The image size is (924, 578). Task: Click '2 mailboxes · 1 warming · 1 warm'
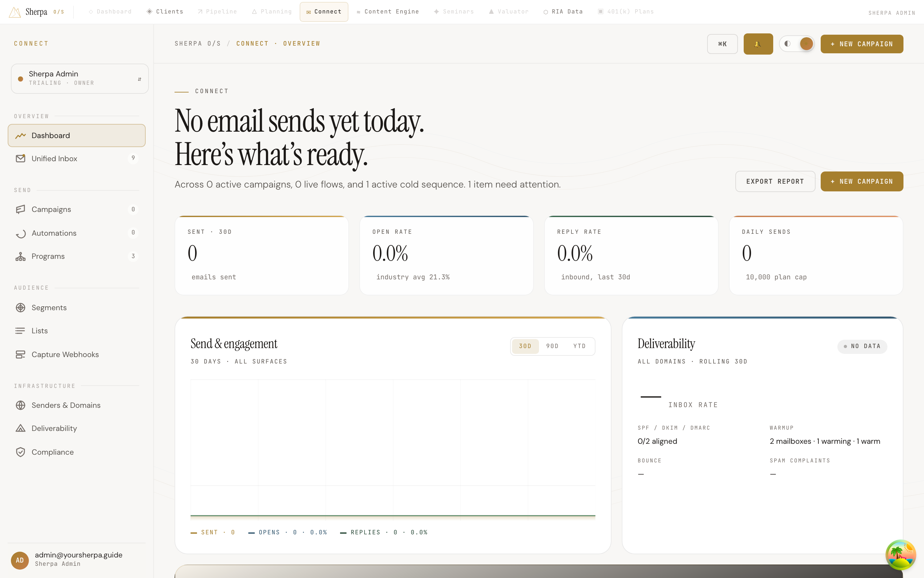tap(825, 441)
